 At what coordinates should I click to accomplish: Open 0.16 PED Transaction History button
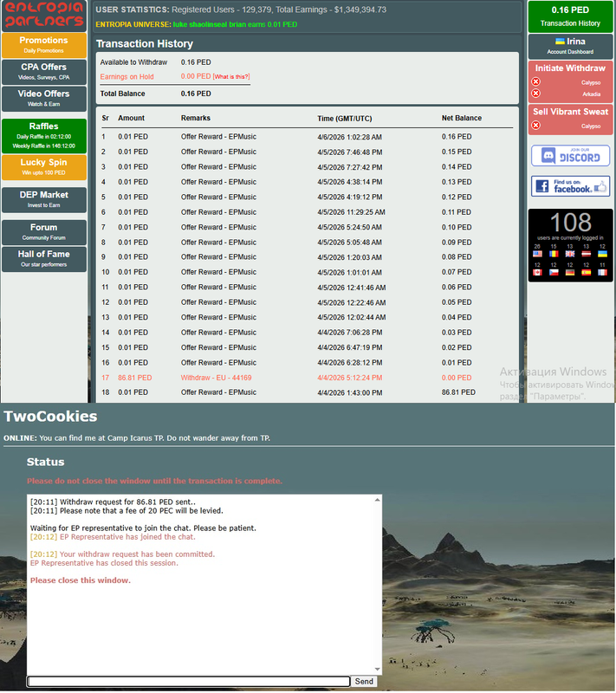pyautogui.click(x=570, y=16)
